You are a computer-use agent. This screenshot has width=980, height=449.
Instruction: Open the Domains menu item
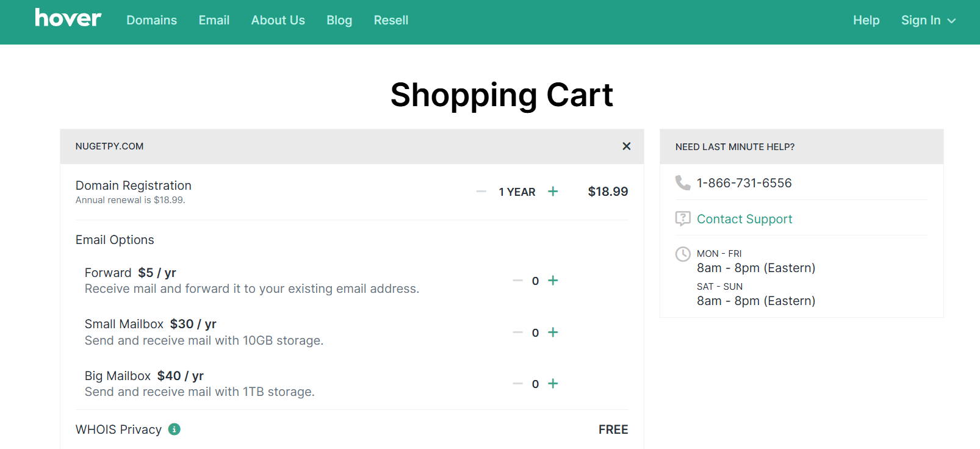pos(151,20)
